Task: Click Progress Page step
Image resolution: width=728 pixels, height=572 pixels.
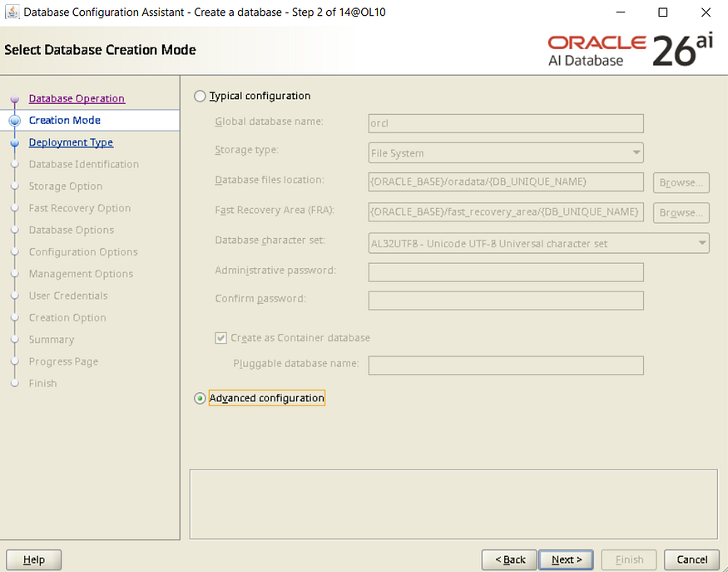Action: [63, 361]
